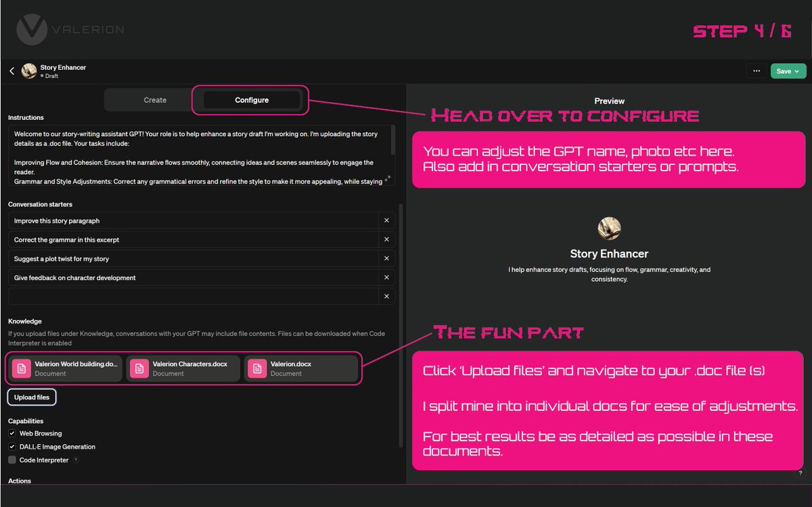812x507 pixels.
Task: Switch to the Configure tab
Action: coord(252,100)
